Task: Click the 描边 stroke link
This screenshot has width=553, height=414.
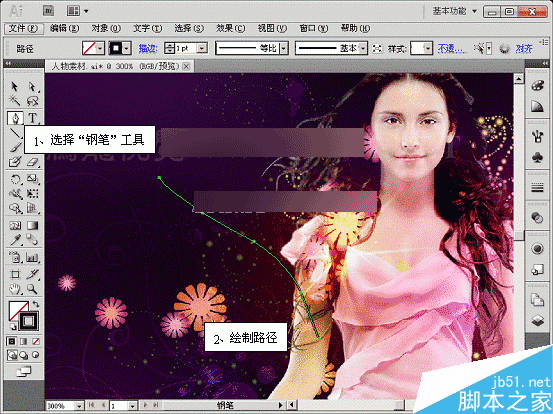Action: pos(148,49)
